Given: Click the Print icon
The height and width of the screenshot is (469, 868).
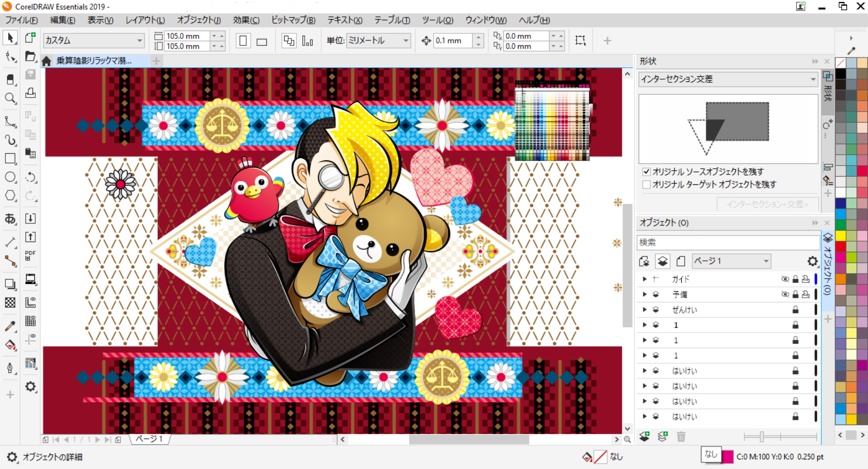Looking at the screenshot, I should (31, 93).
